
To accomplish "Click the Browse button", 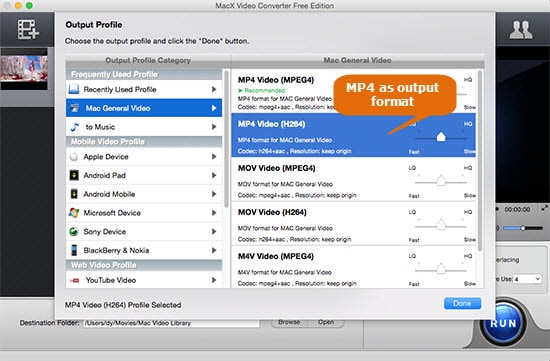I will pyautogui.click(x=289, y=322).
